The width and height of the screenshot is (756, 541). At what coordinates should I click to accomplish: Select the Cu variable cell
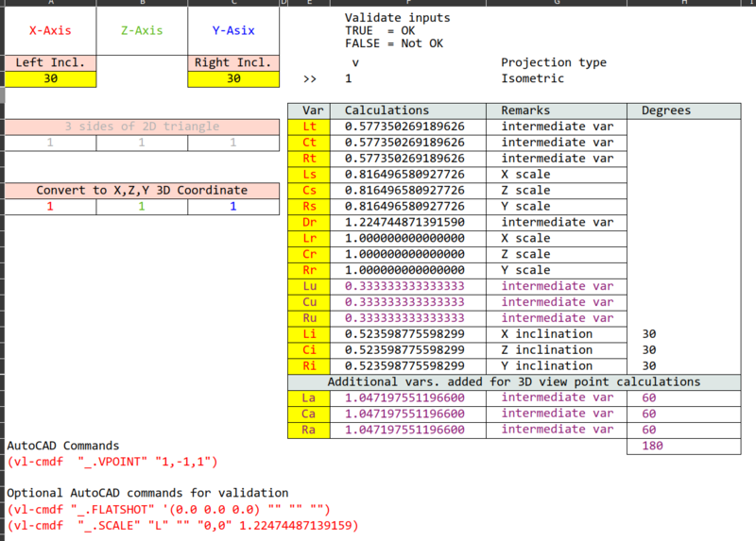click(309, 302)
